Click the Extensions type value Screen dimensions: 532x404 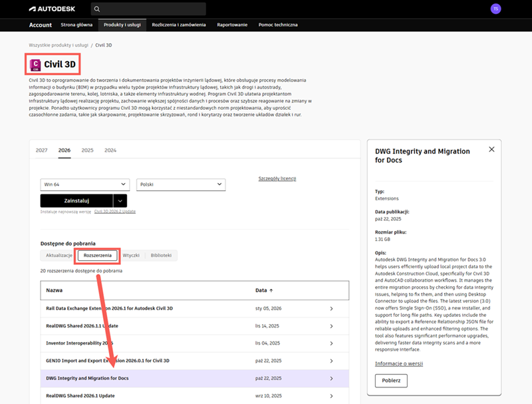click(387, 198)
